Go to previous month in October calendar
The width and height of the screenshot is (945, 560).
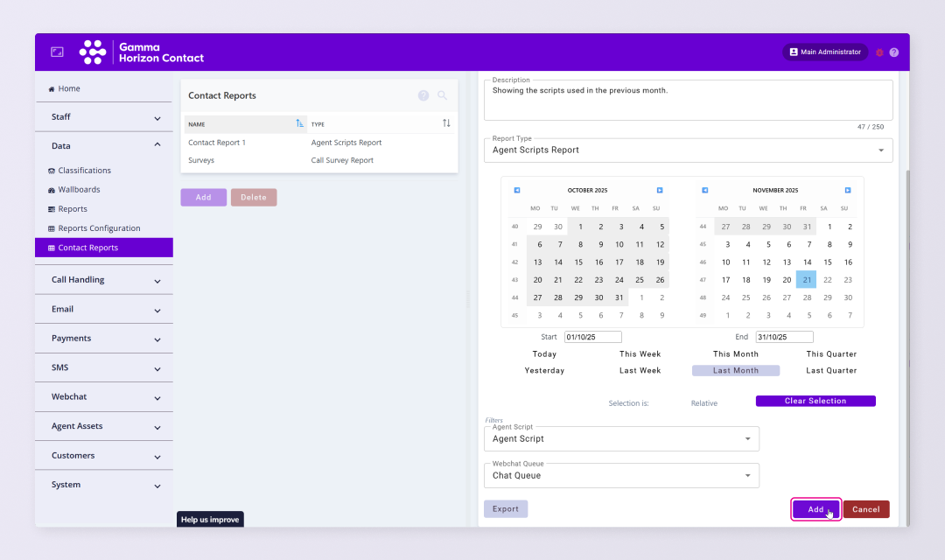tap(517, 190)
